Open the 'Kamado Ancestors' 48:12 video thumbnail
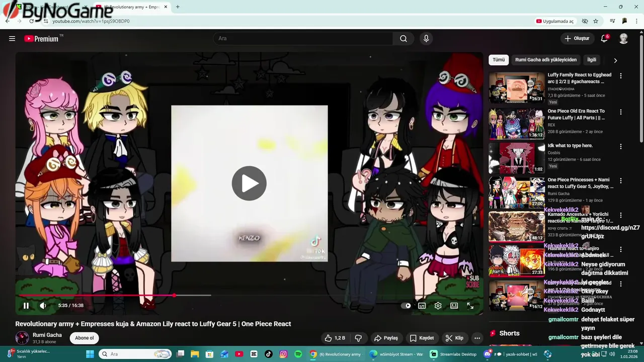Image resolution: width=644 pixels, height=362 pixels. pos(517,226)
